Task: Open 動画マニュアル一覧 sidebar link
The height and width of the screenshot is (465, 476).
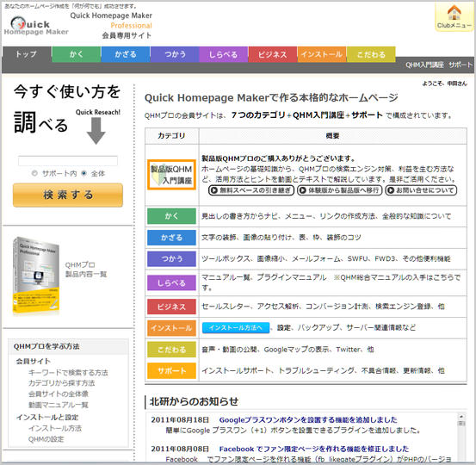Action: [59, 405]
